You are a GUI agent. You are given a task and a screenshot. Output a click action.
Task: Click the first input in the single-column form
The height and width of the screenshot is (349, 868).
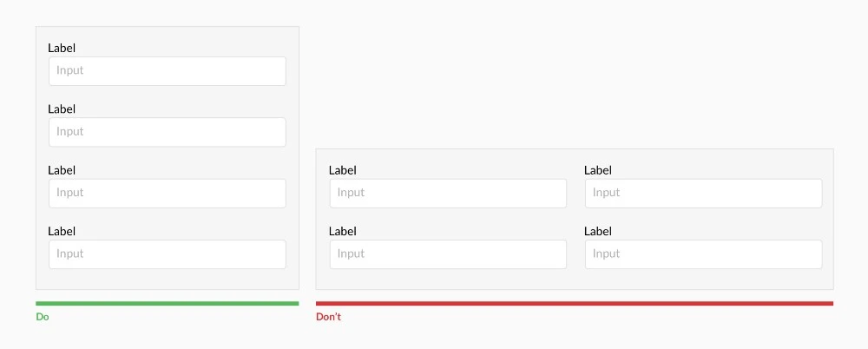click(167, 71)
